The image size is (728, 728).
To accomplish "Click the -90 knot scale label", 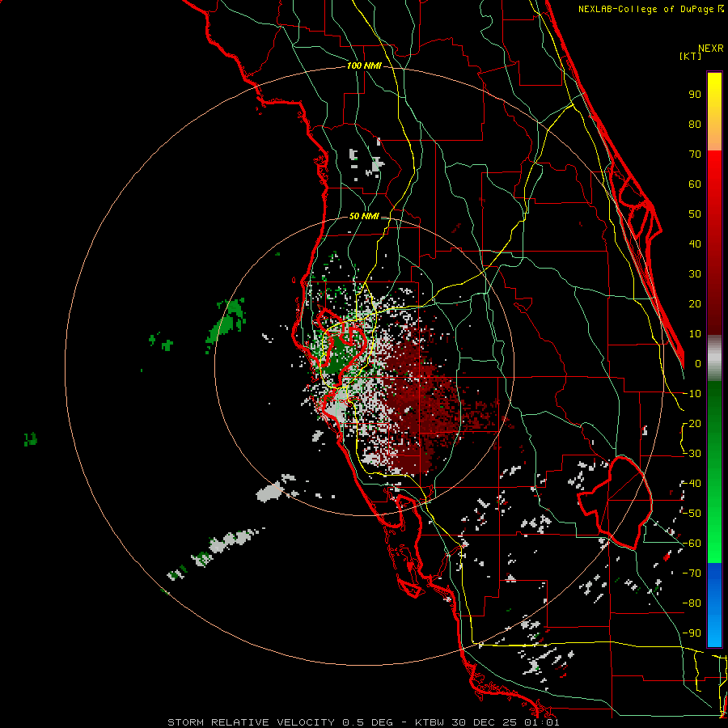I will [x=692, y=633].
